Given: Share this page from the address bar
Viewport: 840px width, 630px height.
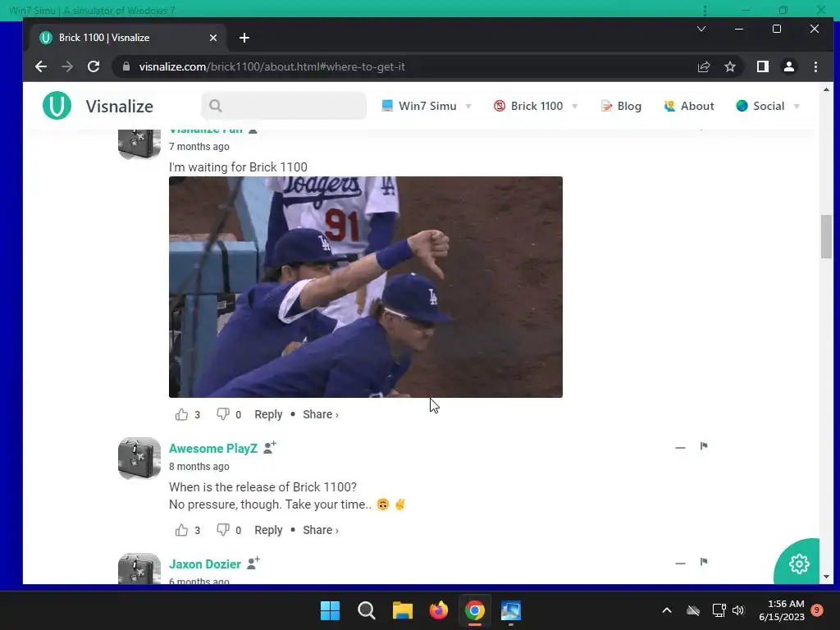Looking at the screenshot, I should 703,66.
